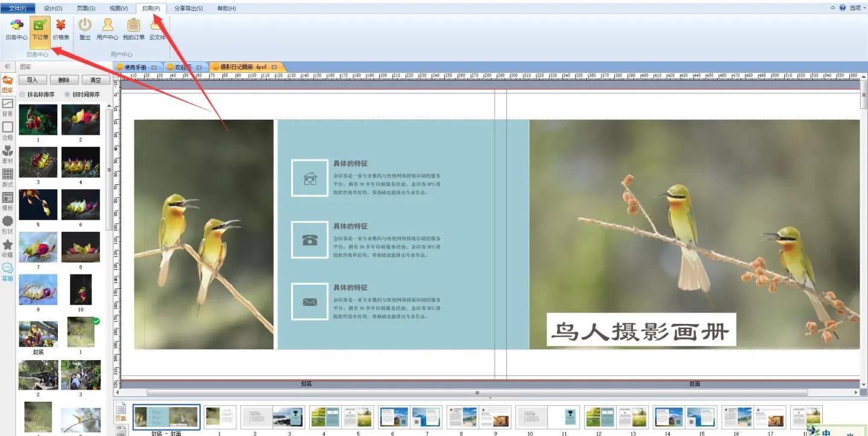Select the 图库 gallery sidebar icon
The image size is (868, 436).
point(8,84)
